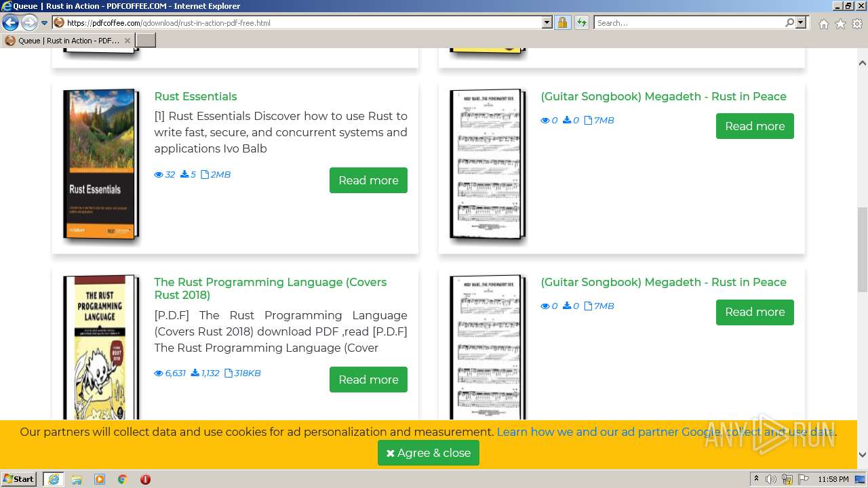This screenshot has height=488, width=868.
Task: Go back with the browser Back arrow
Action: pos(10,23)
